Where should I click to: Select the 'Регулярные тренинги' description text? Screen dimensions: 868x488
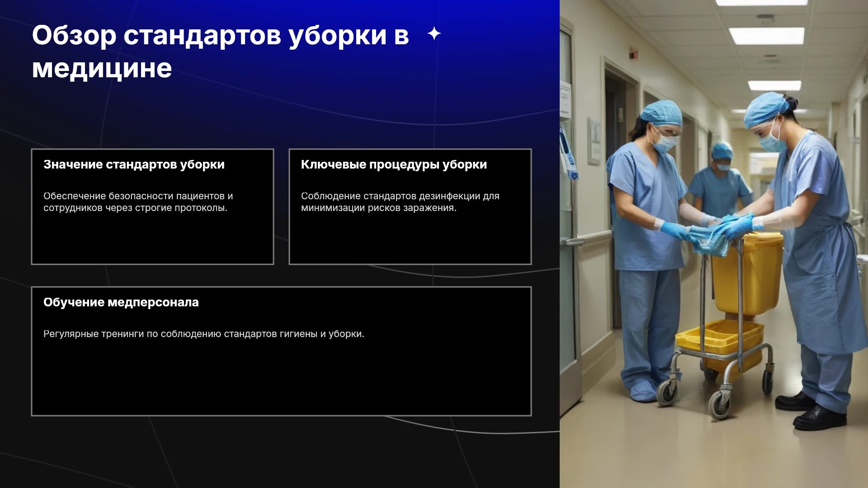[x=203, y=334]
